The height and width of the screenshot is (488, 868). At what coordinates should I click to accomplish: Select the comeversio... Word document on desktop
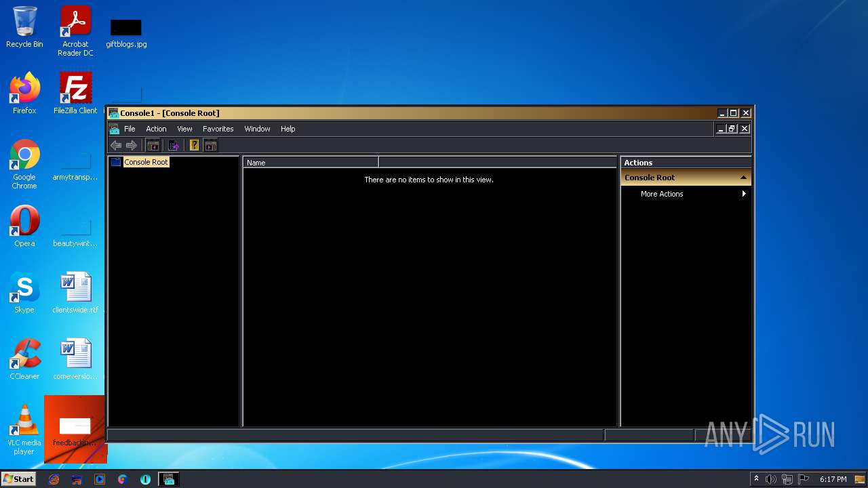[x=75, y=359]
